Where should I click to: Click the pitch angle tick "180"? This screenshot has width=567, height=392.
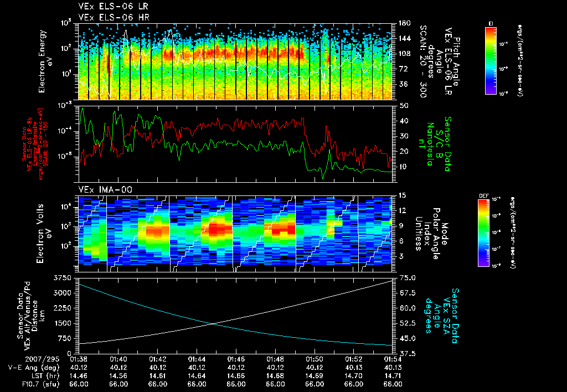pos(404,23)
